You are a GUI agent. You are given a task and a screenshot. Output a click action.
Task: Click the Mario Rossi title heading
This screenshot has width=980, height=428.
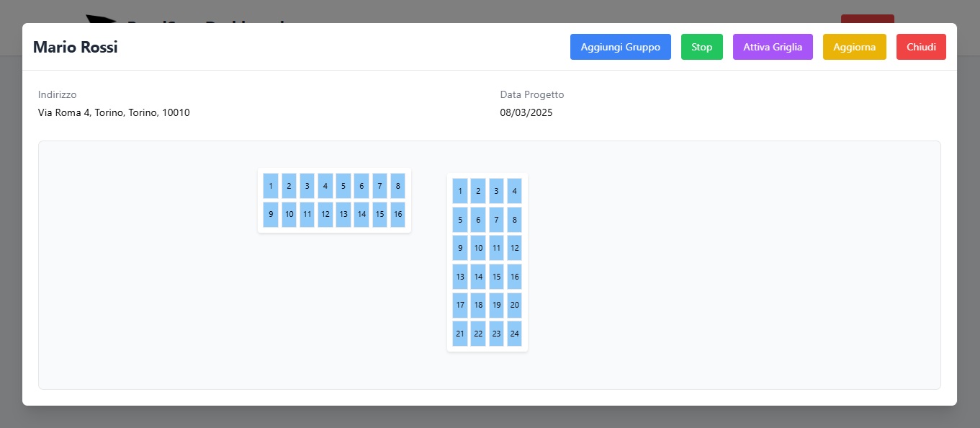[75, 46]
